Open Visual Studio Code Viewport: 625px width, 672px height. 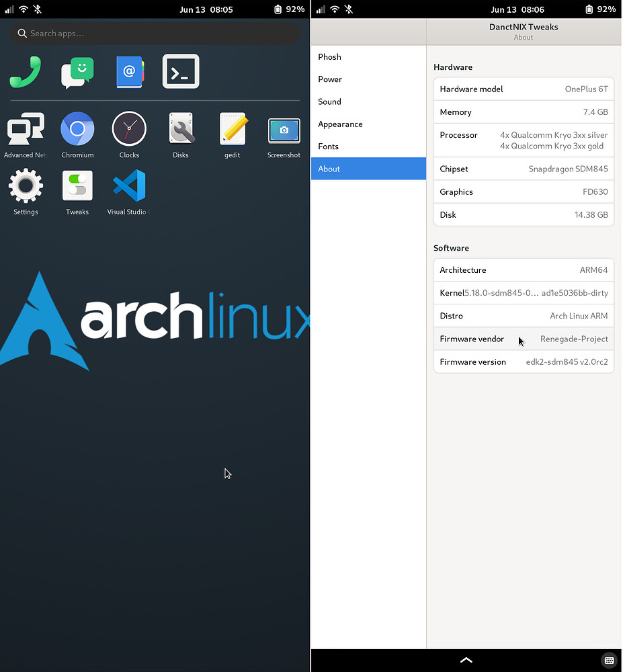click(128, 192)
